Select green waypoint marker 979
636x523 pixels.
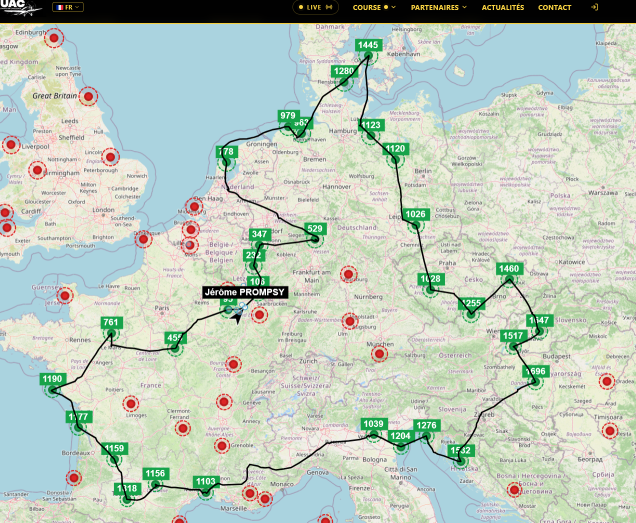tap(288, 116)
